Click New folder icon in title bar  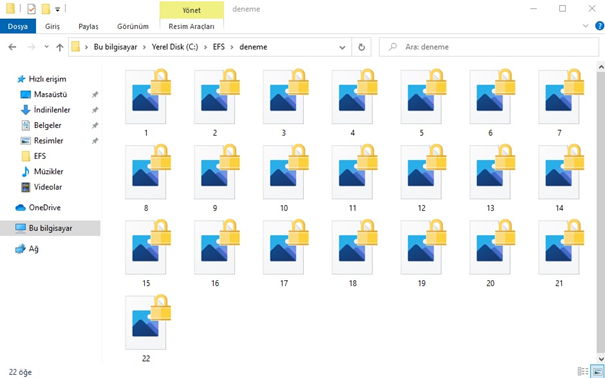46,8
